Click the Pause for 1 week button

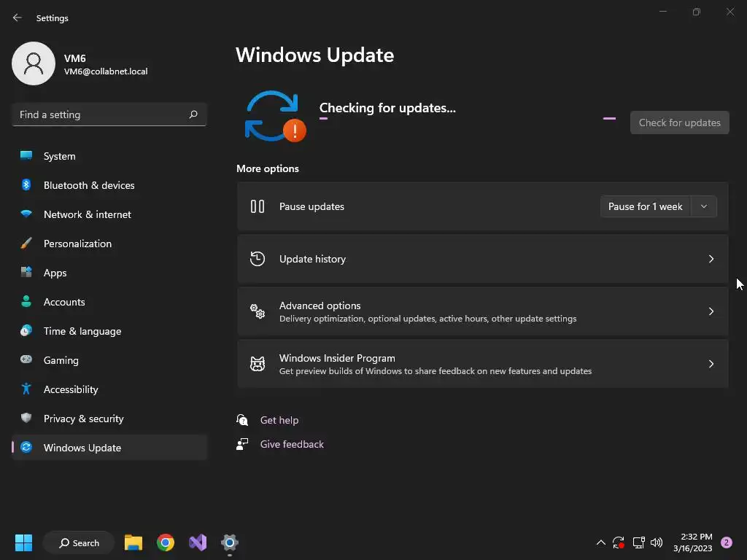[x=646, y=206]
